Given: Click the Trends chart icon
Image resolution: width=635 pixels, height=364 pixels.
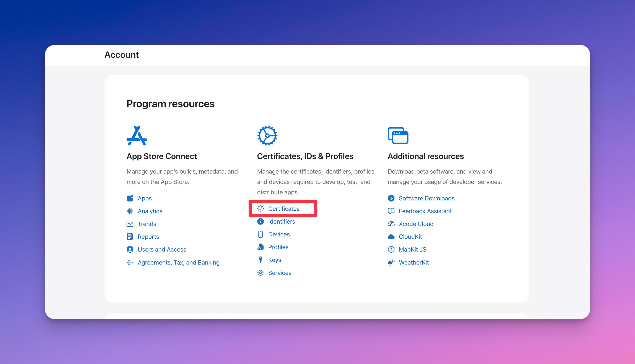Looking at the screenshot, I should click(x=130, y=224).
